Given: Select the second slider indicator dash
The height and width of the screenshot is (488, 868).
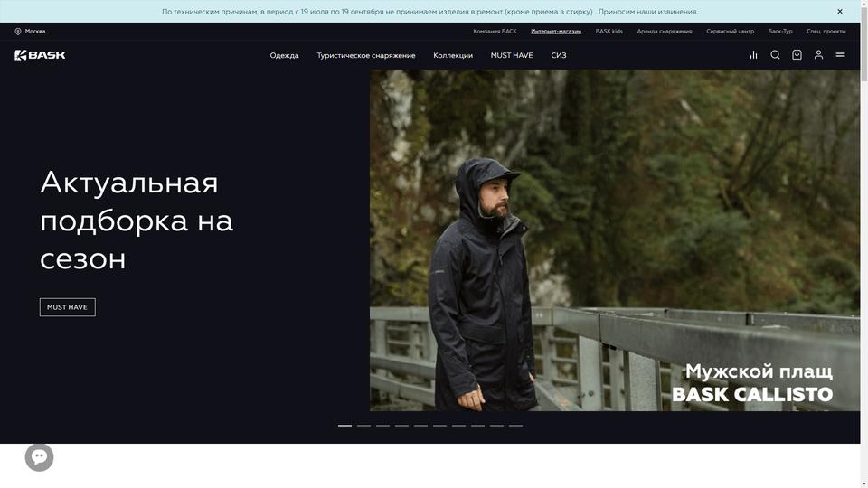Looking at the screenshot, I should click(x=363, y=426).
